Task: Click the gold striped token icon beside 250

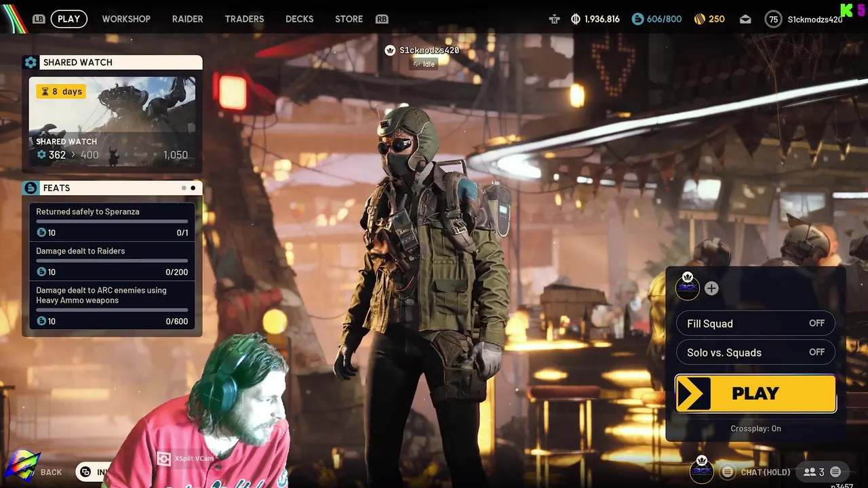Action: (x=700, y=19)
